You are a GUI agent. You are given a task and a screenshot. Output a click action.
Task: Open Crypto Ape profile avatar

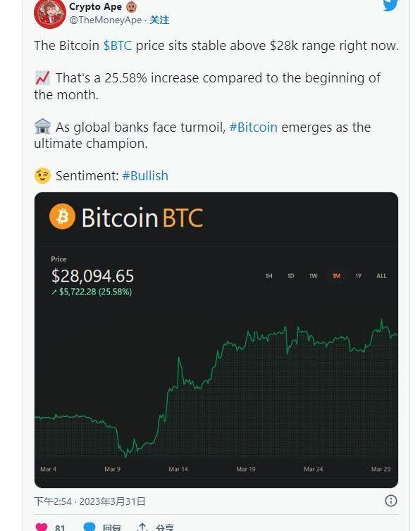click(50, 13)
